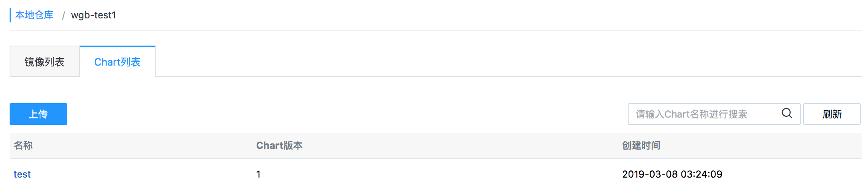
Task: Select the Chart列表 tab
Action: (117, 62)
